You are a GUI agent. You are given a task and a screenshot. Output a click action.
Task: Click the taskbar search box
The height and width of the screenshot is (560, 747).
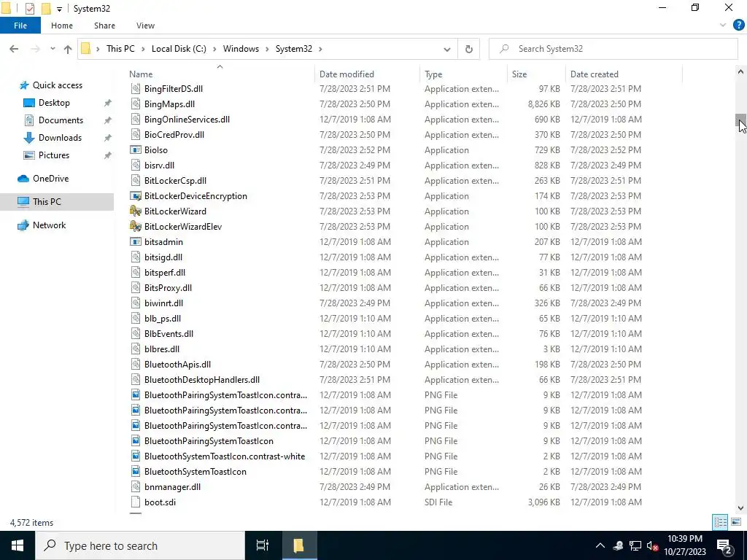tap(140, 545)
